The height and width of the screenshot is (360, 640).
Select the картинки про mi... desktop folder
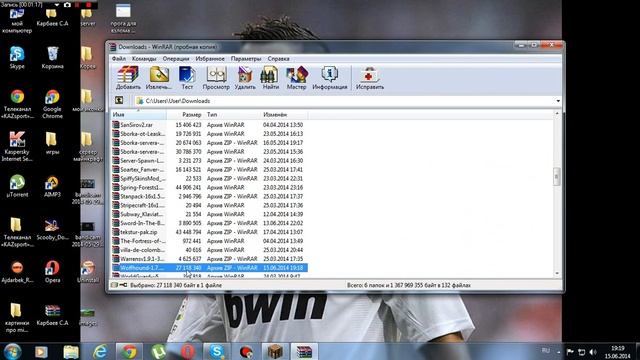click(x=17, y=318)
